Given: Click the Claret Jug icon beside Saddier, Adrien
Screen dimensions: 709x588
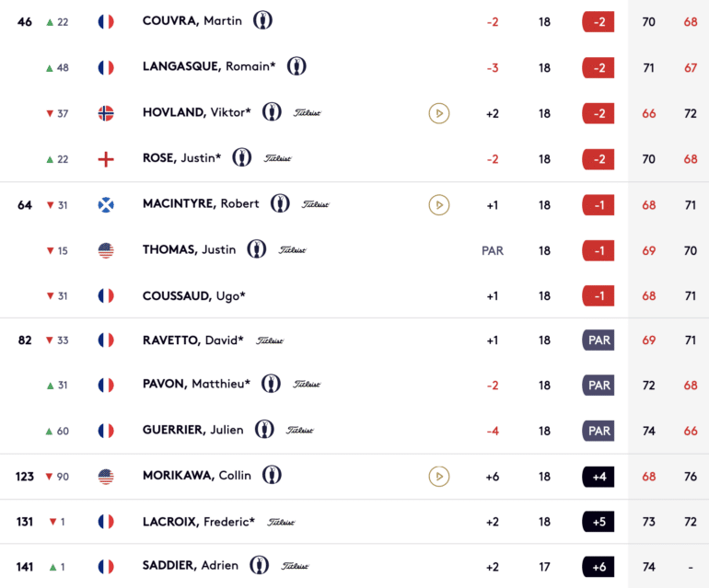Looking at the screenshot, I should [259, 565].
